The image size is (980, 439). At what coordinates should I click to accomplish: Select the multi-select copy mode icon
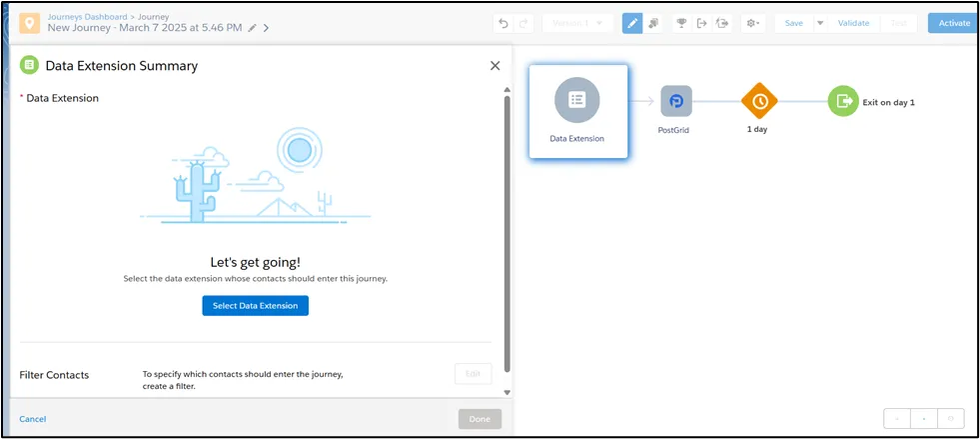point(652,23)
